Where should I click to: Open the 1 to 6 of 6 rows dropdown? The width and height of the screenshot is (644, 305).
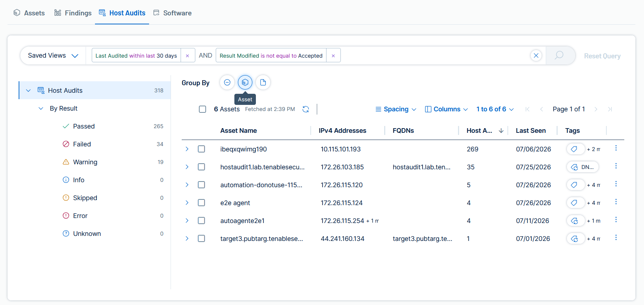pos(495,109)
